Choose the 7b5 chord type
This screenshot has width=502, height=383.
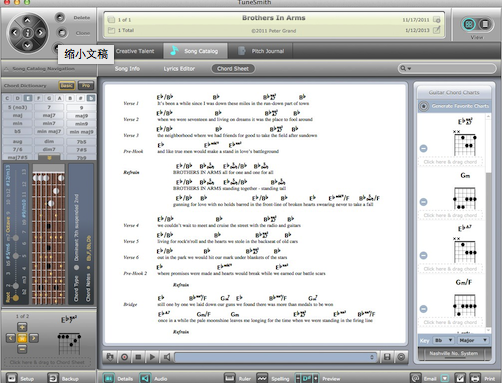click(81, 141)
